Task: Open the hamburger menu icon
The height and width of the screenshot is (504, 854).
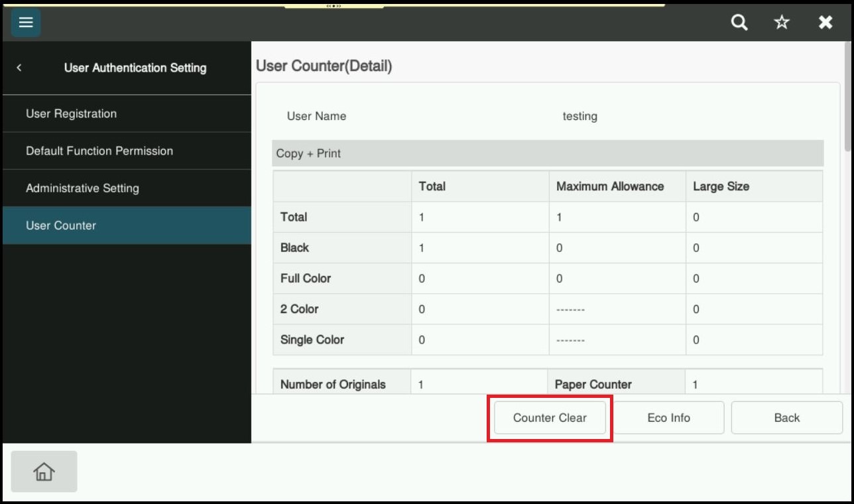Action: click(x=26, y=23)
